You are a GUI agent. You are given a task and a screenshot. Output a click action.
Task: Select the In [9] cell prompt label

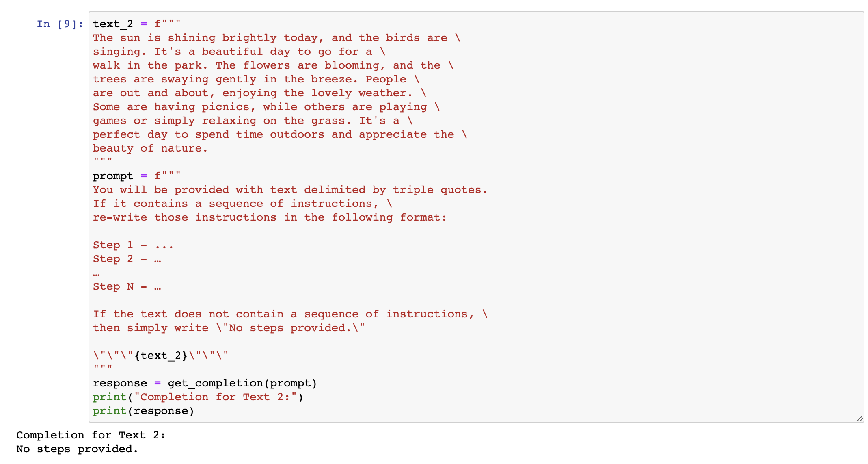point(60,24)
